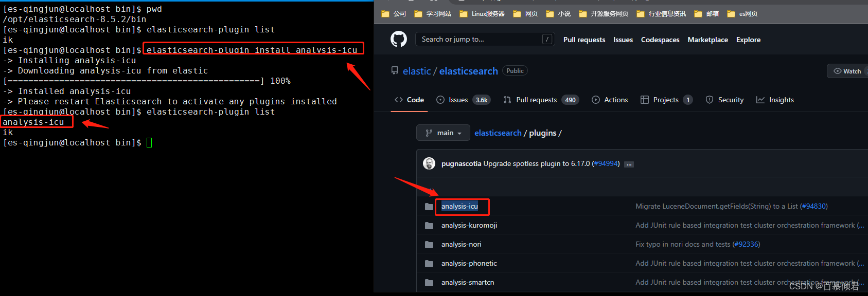Open the 邮箱 bookmarks folder
This screenshot has width=868, height=296.
(706, 14)
